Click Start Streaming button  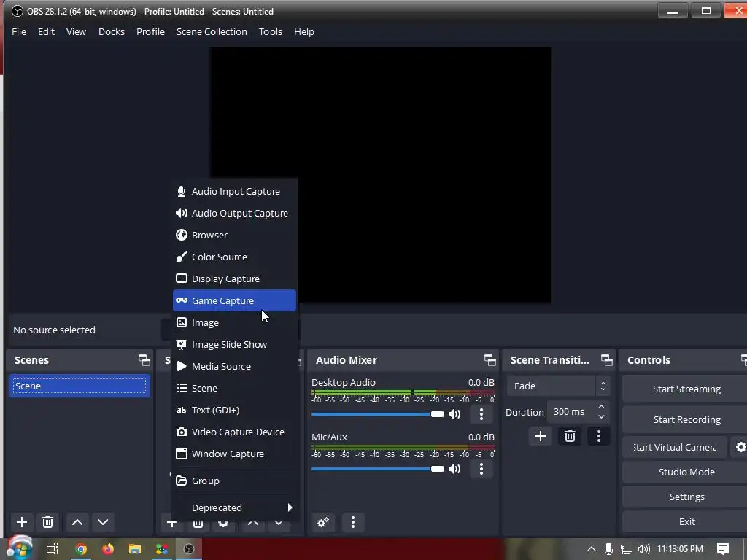(686, 389)
